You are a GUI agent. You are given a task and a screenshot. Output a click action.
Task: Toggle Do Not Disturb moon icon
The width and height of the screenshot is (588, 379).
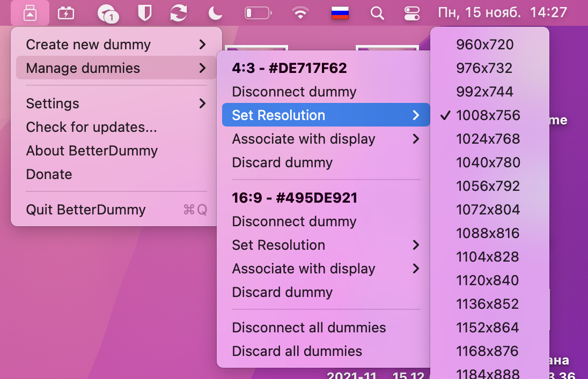click(215, 13)
